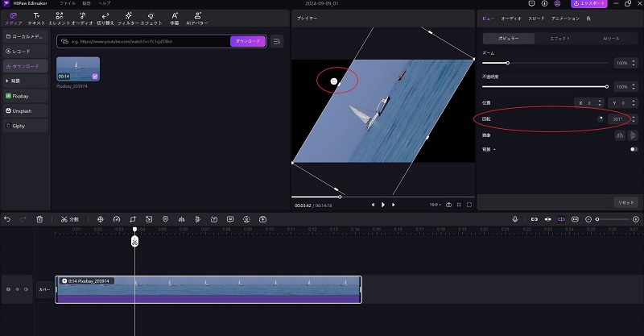Adjust the 不透明度 opacity slider
The height and width of the screenshot is (336, 644).
click(x=545, y=87)
